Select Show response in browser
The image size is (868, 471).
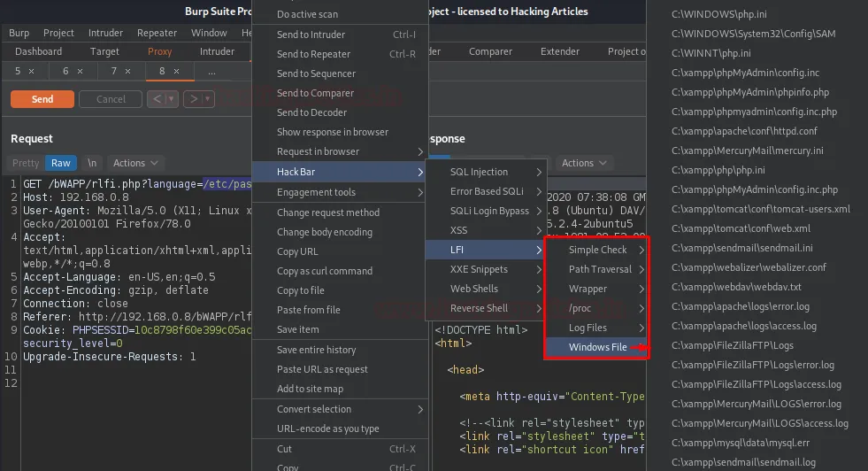[x=340, y=132]
